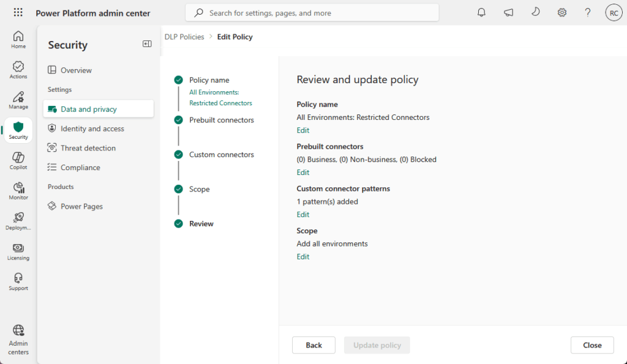Image resolution: width=627 pixels, height=364 pixels.
Task: Open Manage in the left rail
Action: tap(18, 101)
